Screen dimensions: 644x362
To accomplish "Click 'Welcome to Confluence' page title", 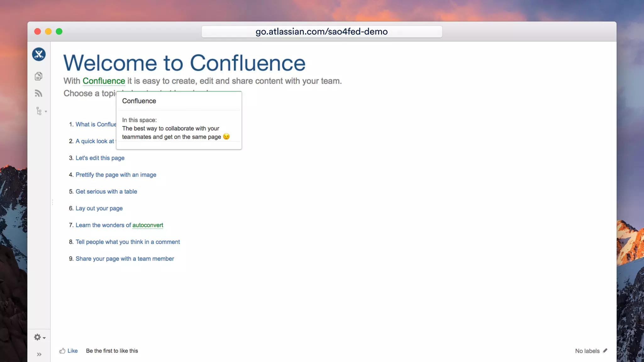I will [x=184, y=63].
